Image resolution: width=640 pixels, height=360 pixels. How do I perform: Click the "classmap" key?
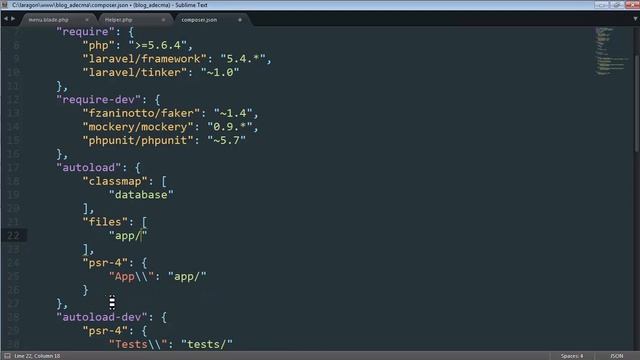(115, 181)
